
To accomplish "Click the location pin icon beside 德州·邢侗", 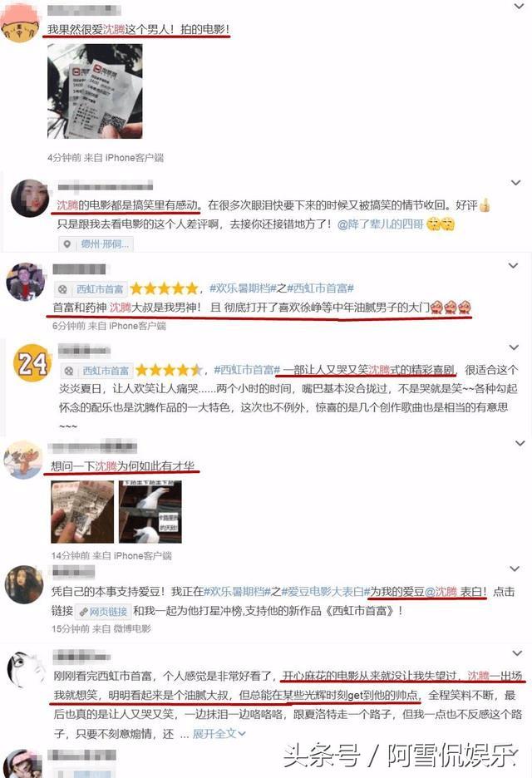I will (67, 244).
